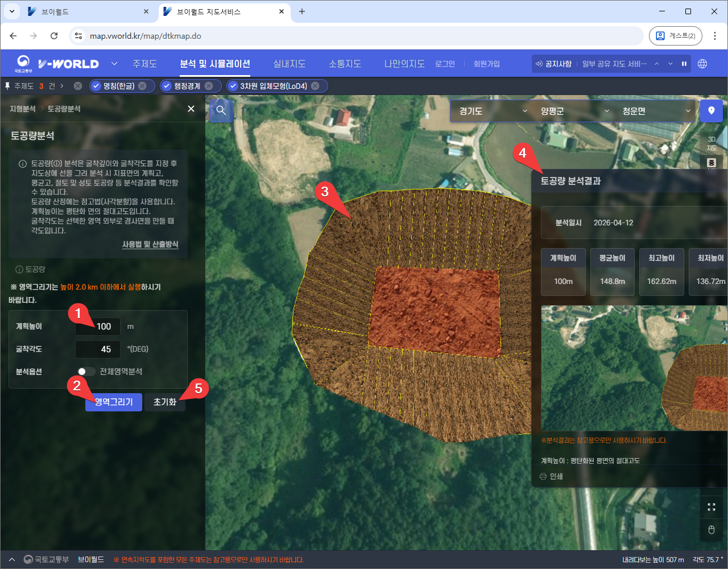Open the 경기도 province dropdown
728x569 pixels.
pyautogui.click(x=493, y=111)
